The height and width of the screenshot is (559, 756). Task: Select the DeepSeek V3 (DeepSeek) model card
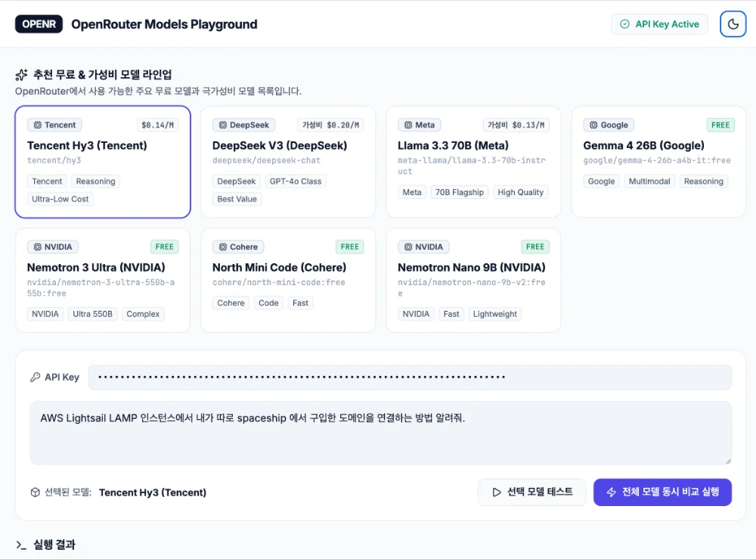pos(288,162)
